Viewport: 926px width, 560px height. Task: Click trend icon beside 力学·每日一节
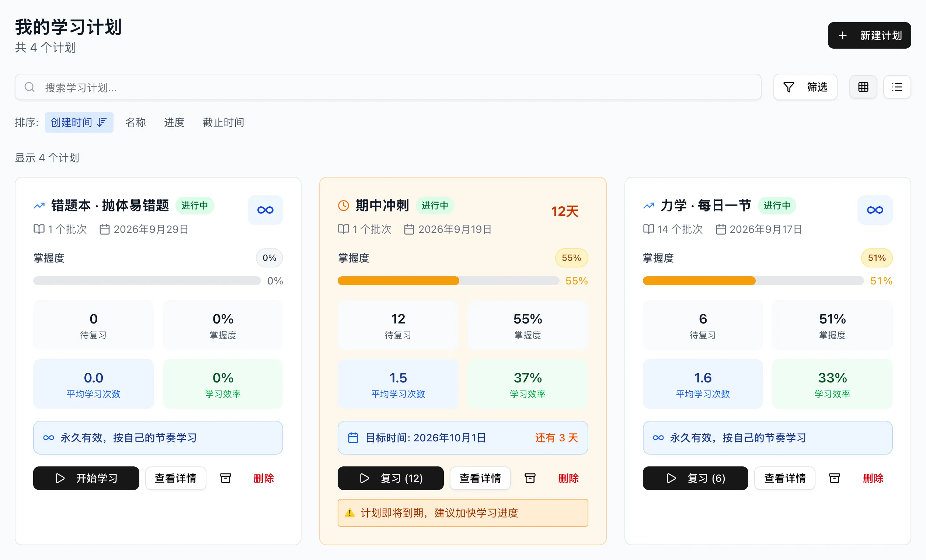(648, 206)
